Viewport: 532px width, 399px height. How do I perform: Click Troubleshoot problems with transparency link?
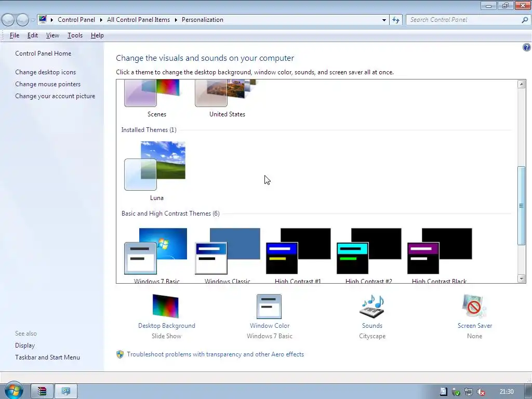point(216,354)
